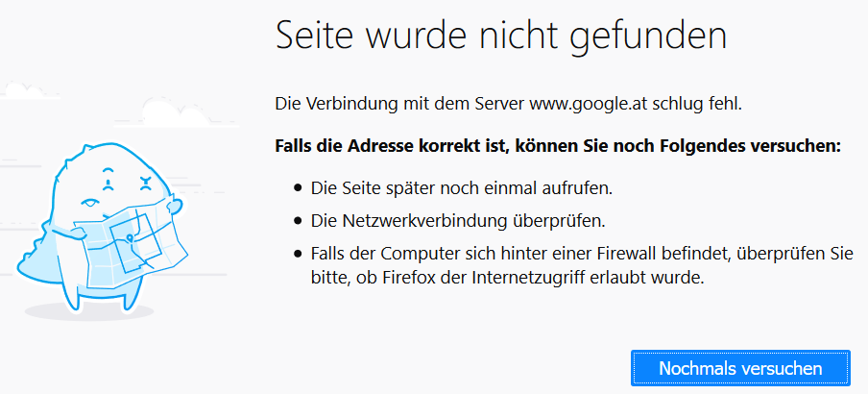Click the small cloud at far left

pos(28,91)
